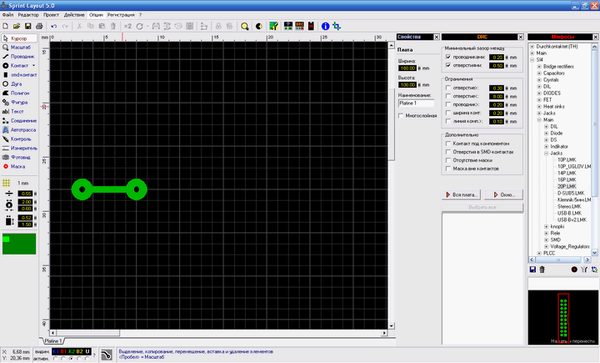Uncheck the first minimum clearance checkbox
600x363 pixels.
[x=448, y=57]
